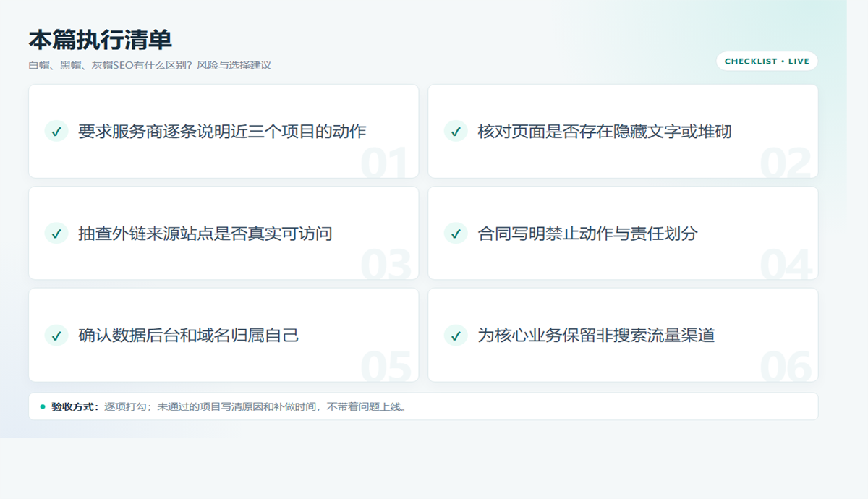The image size is (868, 499).
Task: Select the text 为核心业务保留非搜索流量渠道
Action: click(x=596, y=335)
